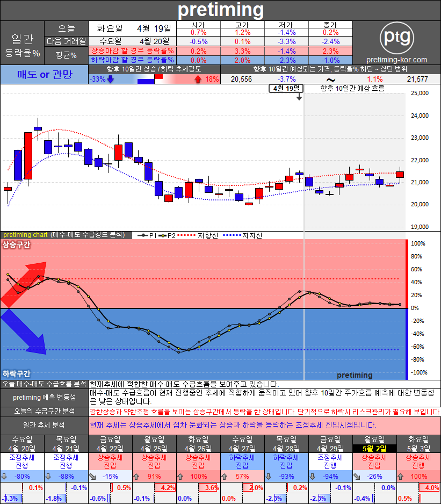
Task: Click the 100% oscillator axis label
Action: pyautogui.click(x=418, y=243)
